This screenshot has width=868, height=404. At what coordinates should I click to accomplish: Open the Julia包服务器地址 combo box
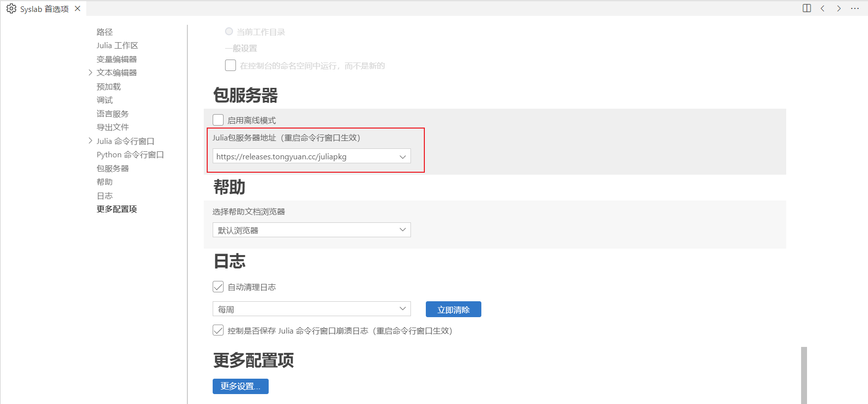(x=311, y=156)
